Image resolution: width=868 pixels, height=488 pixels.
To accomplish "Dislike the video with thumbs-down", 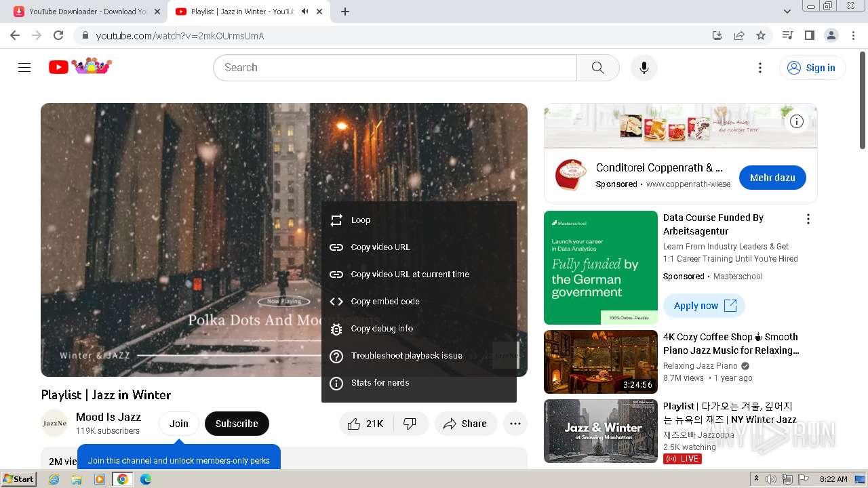I will click(410, 424).
